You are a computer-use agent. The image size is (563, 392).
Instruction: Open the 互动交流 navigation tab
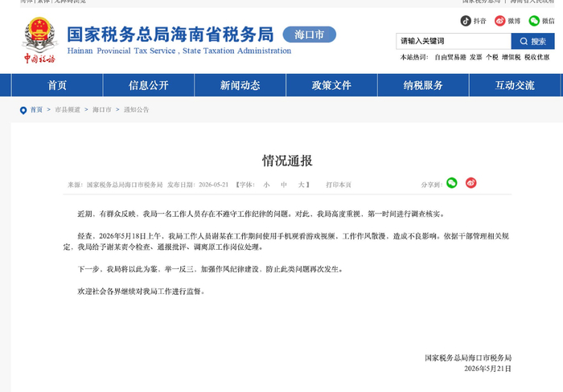click(515, 85)
